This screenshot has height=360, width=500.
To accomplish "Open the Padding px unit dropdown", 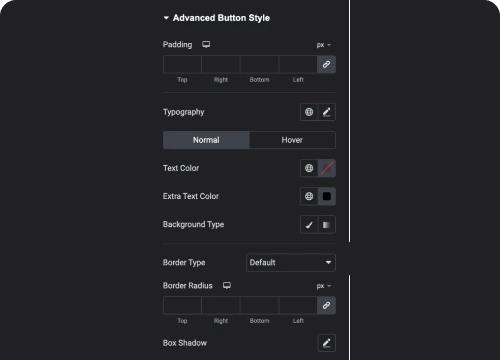I will coord(324,45).
